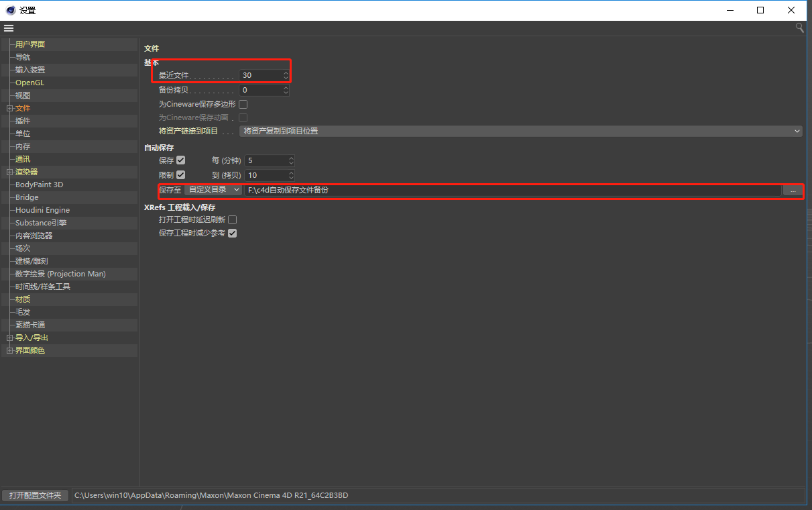Toggle 为Cineware保存动画 checkbox
Viewport: 812px width, 510px height.
tap(243, 117)
